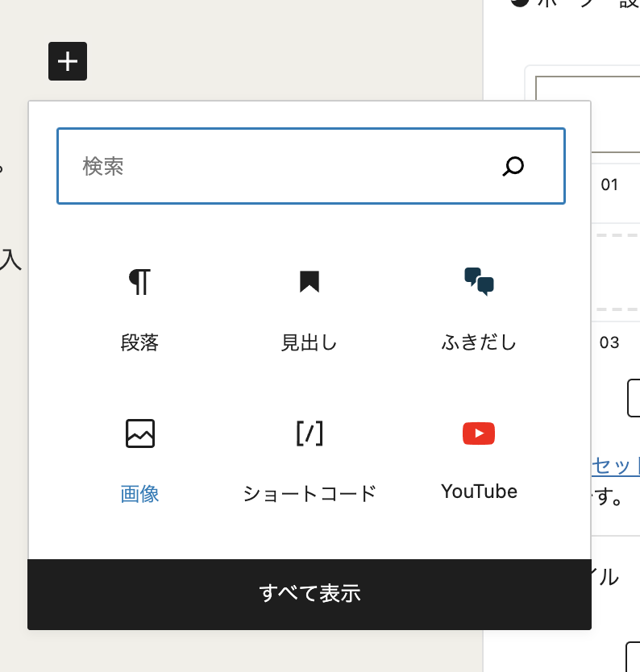Click the blue 画像 label text
The width and height of the screenshot is (640, 672).
pyautogui.click(x=139, y=494)
